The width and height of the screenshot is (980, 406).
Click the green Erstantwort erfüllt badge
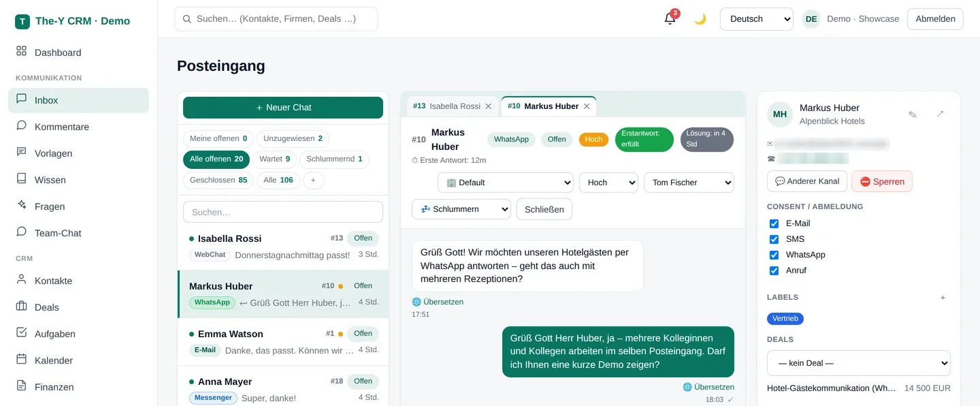tap(644, 140)
